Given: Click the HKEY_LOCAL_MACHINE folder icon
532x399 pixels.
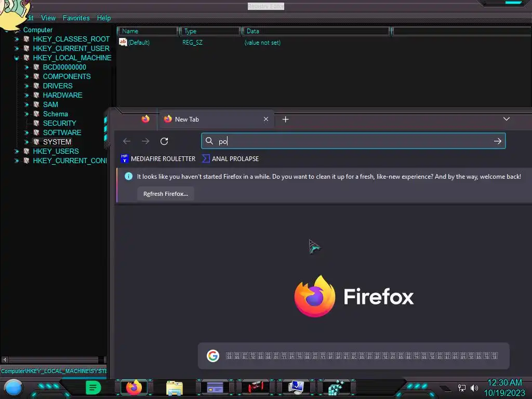Looking at the screenshot, I should tap(26, 58).
